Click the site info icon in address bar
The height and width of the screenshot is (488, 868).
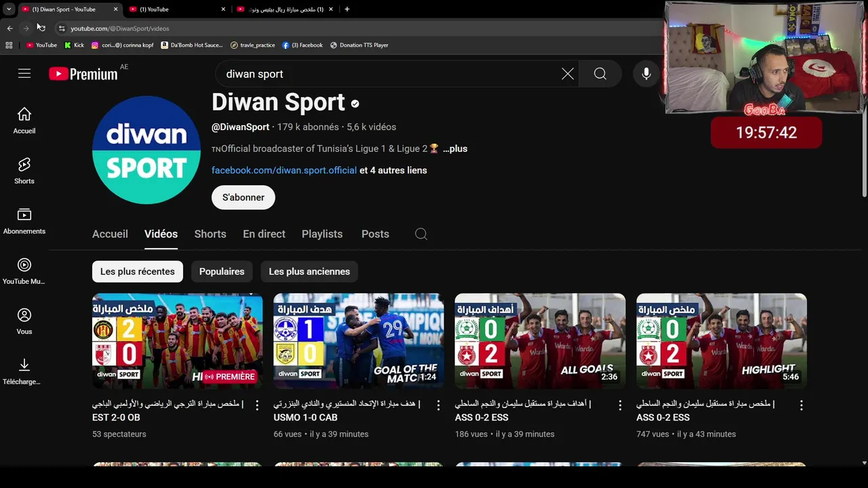[x=62, y=28]
